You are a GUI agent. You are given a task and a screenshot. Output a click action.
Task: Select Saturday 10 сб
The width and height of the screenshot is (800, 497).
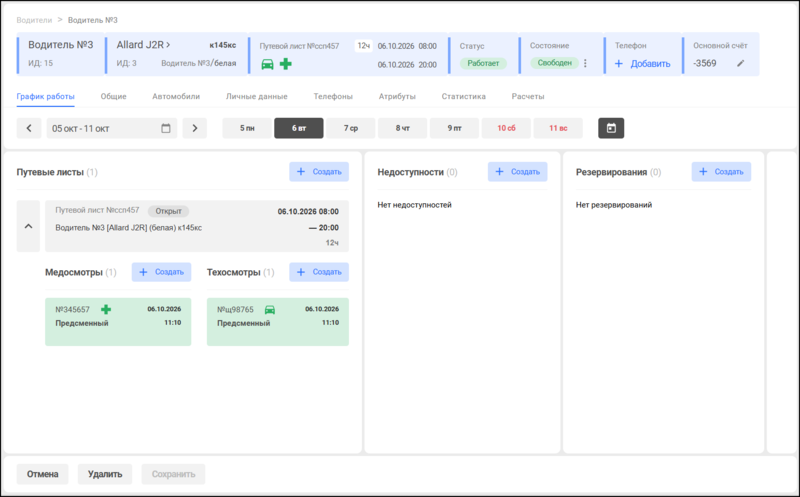(x=506, y=128)
